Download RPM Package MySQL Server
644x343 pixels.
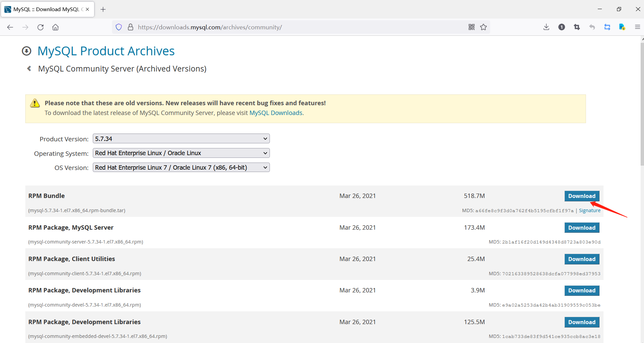point(582,228)
